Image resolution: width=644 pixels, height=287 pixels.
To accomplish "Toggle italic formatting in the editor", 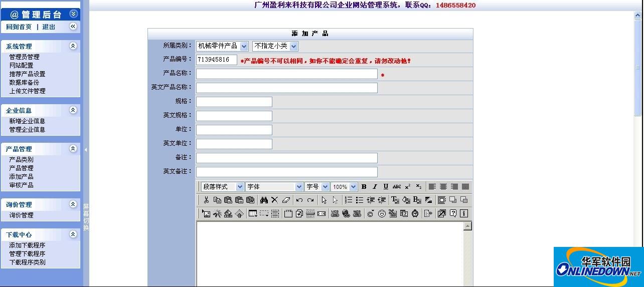I will (375, 187).
